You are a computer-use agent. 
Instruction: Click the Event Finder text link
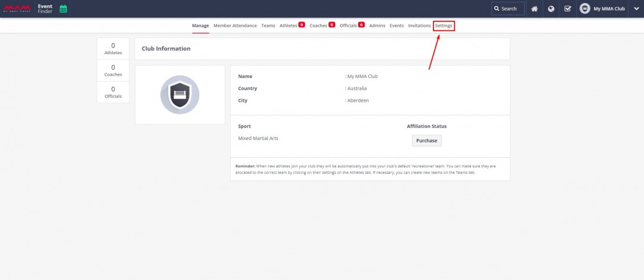[45, 8]
